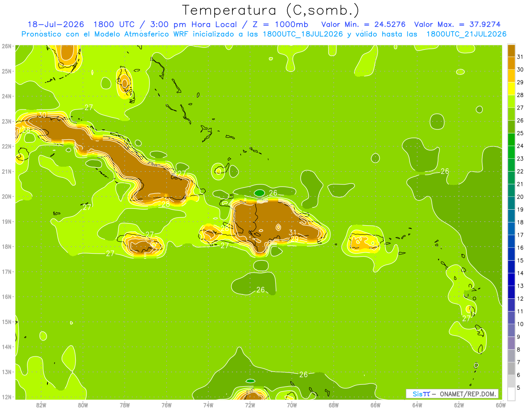Click the "3:00 pm Hora Local" text
Viewport: 532px width, 411px height.
pos(192,24)
